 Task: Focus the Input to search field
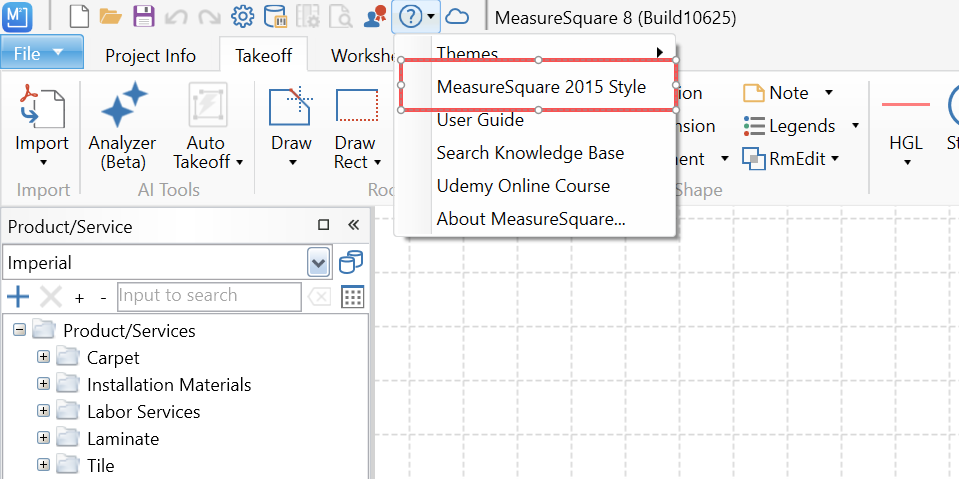pos(209,296)
